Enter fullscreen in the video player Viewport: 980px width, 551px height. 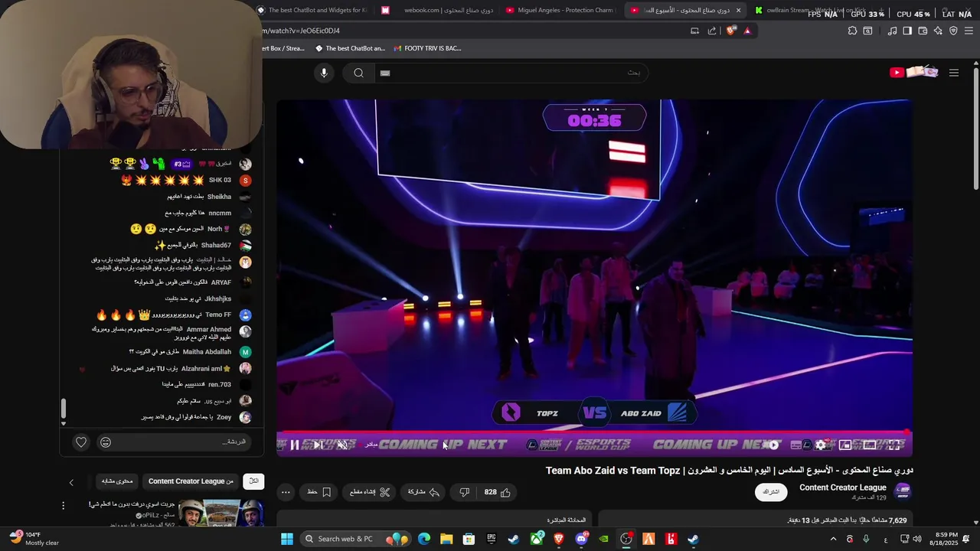click(893, 445)
